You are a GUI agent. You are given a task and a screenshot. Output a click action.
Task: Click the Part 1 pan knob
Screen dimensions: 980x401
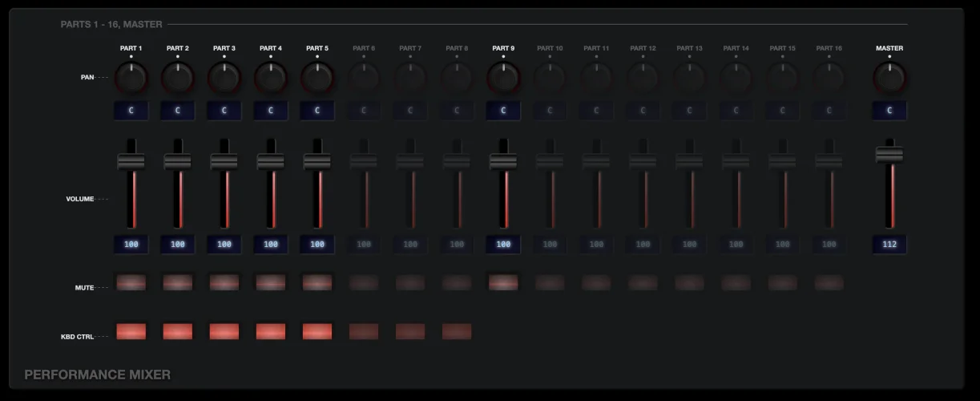coord(131,78)
